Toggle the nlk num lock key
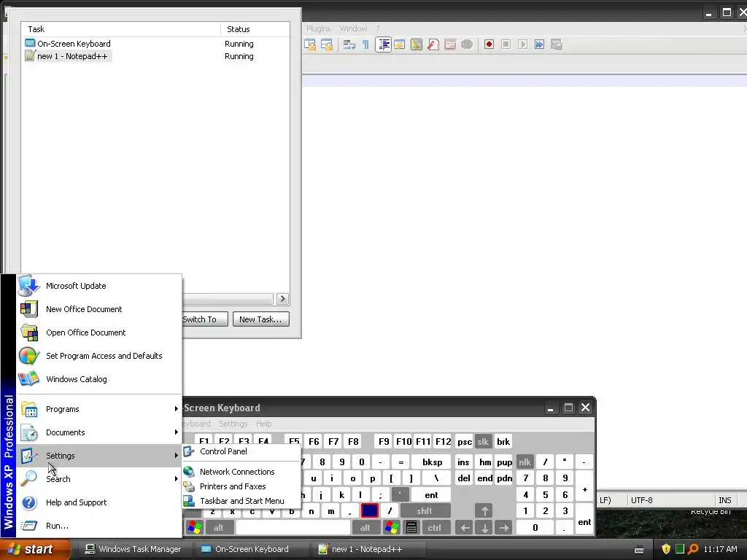747x560 pixels. (525, 462)
